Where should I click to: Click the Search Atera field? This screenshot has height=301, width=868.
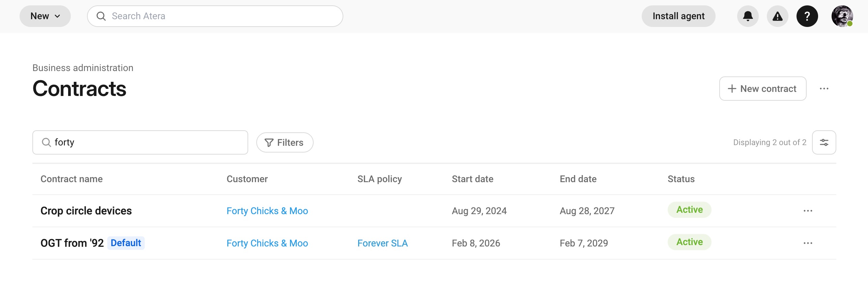coord(215,16)
